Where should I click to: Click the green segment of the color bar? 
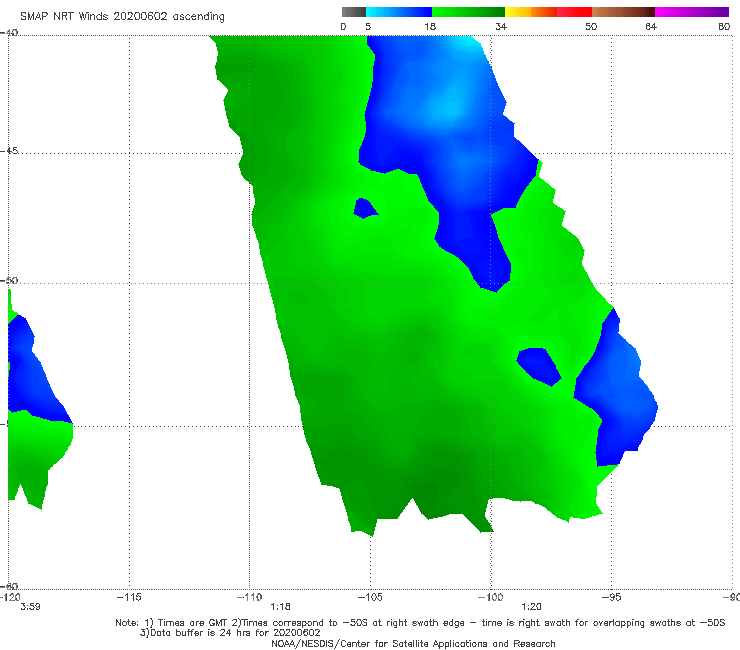[x=468, y=12]
